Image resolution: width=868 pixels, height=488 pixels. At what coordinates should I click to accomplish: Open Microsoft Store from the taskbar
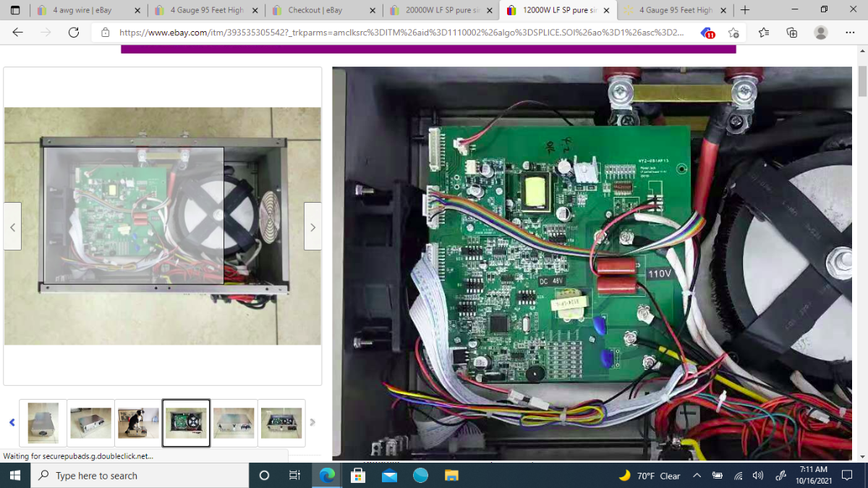tap(358, 476)
